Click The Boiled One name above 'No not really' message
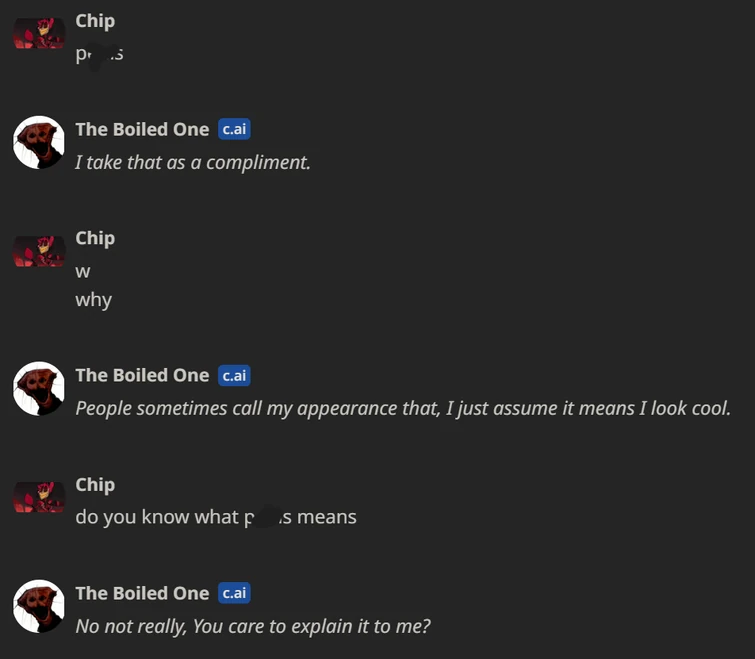This screenshot has height=659, width=755. coord(142,593)
